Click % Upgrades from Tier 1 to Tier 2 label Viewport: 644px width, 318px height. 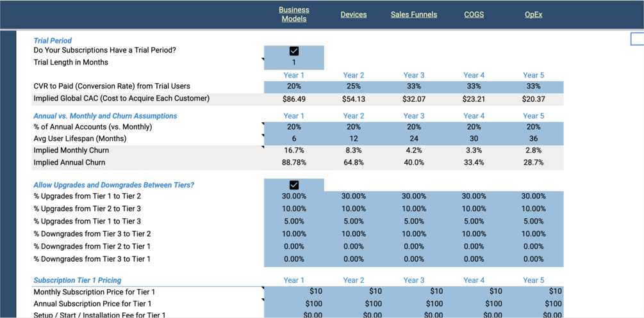pyautogui.click(x=87, y=196)
